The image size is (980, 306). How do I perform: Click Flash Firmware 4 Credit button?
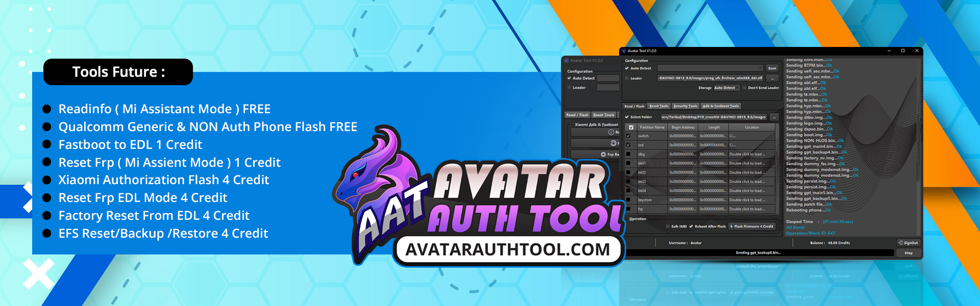point(752,226)
